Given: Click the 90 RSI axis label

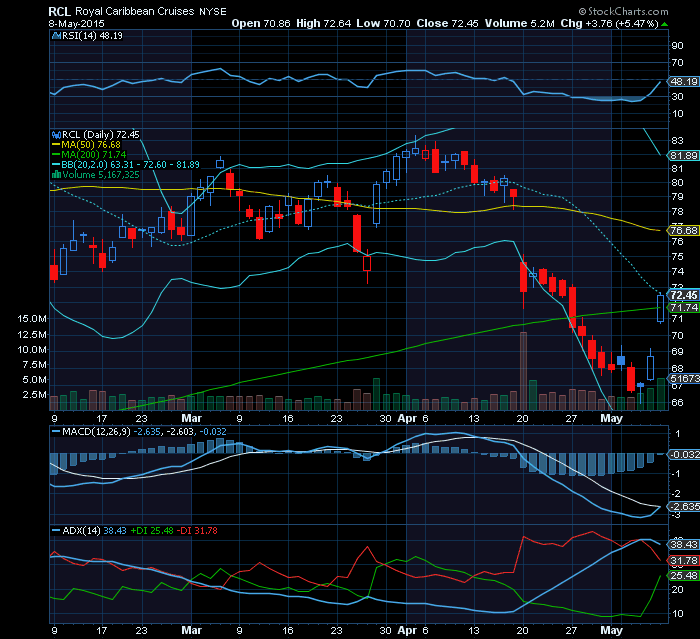Looking at the screenshot, I should click(x=677, y=46).
